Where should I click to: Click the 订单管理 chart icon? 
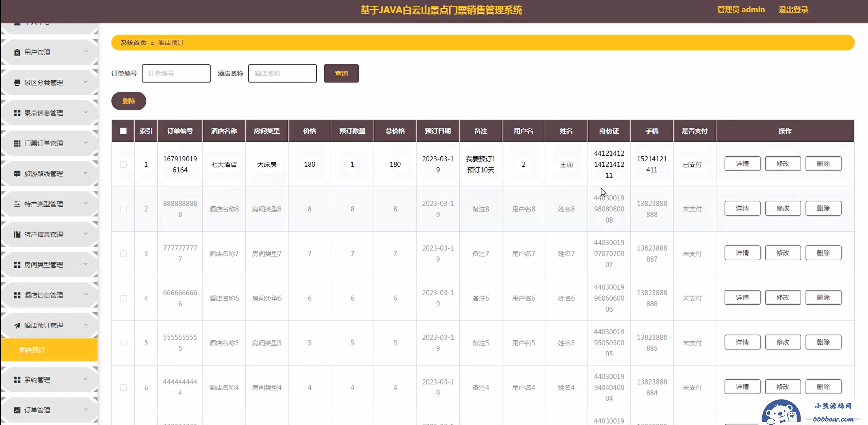[x=17, y=410]
